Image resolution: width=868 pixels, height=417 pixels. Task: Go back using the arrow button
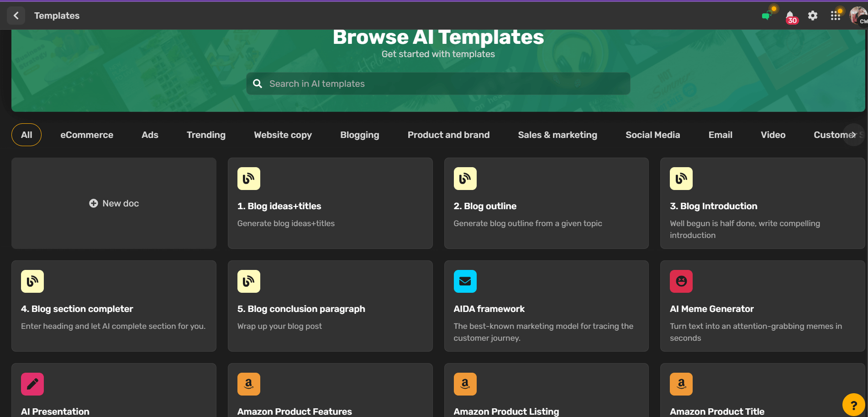(x=16, y=16)
